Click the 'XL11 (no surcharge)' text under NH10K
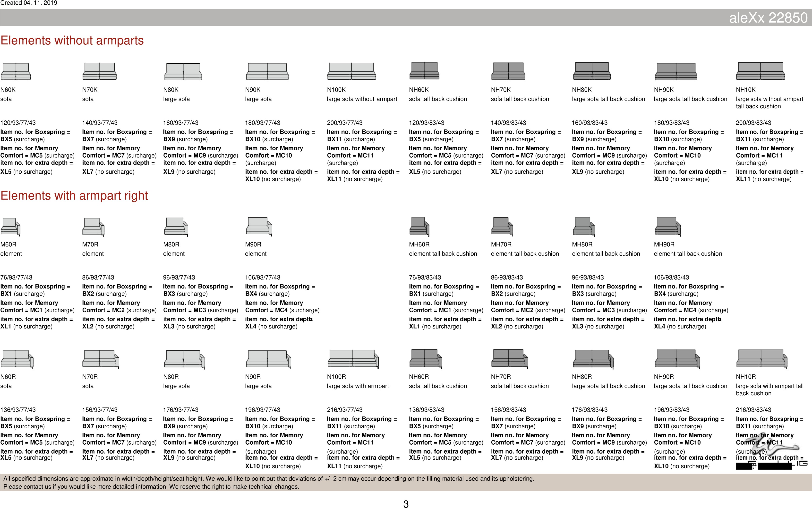 tap(764, 179)
